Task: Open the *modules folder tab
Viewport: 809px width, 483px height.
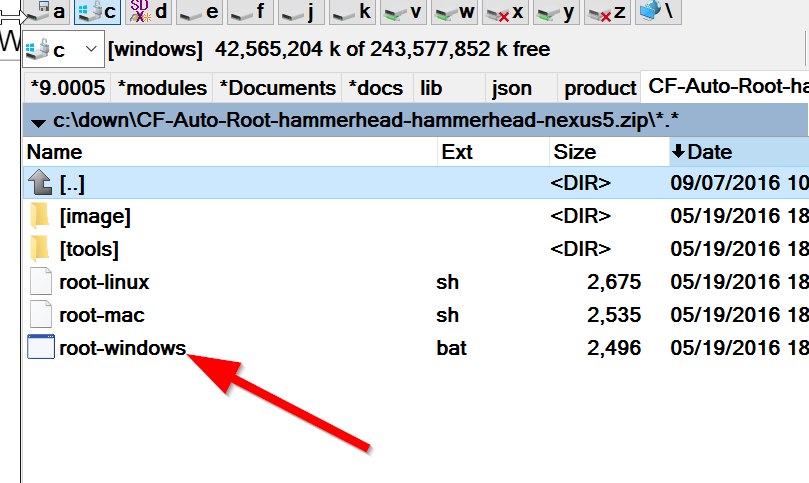Action: (161, 88)
